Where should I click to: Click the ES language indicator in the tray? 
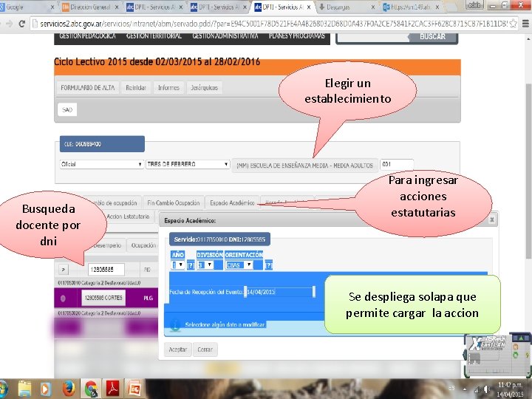pyautogui.click(x=452, y=388)
